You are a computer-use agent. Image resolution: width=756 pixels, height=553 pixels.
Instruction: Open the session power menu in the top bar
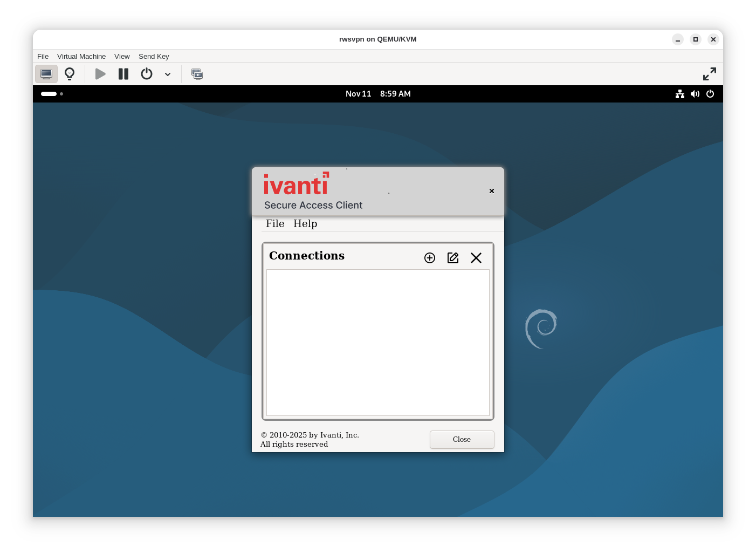click(x=710, y=94)
